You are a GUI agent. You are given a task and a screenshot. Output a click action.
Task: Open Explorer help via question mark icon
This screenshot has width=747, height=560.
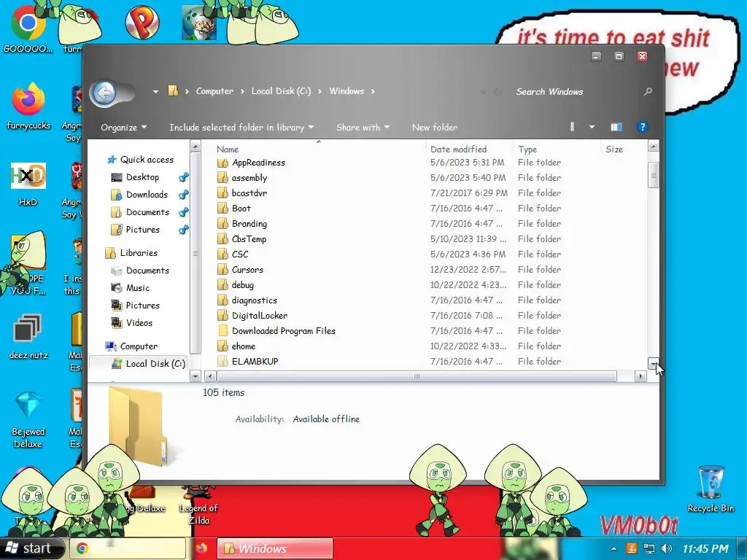point(642,127)
